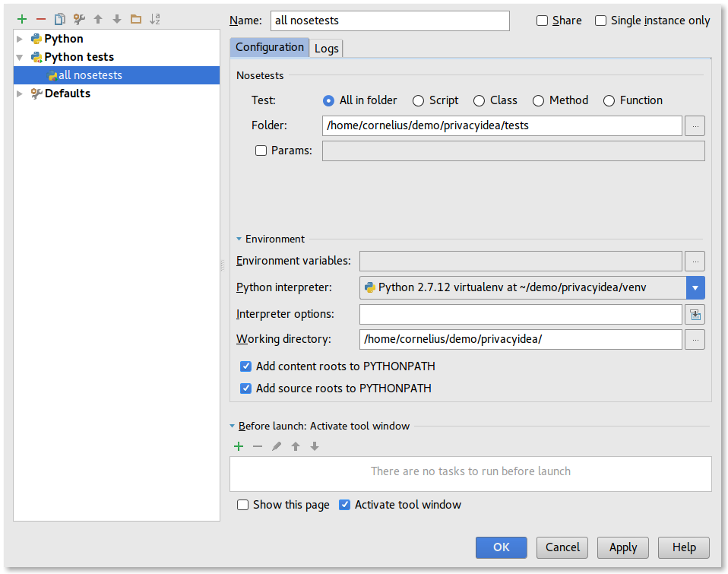Click the Apply button

pos(623,547)
